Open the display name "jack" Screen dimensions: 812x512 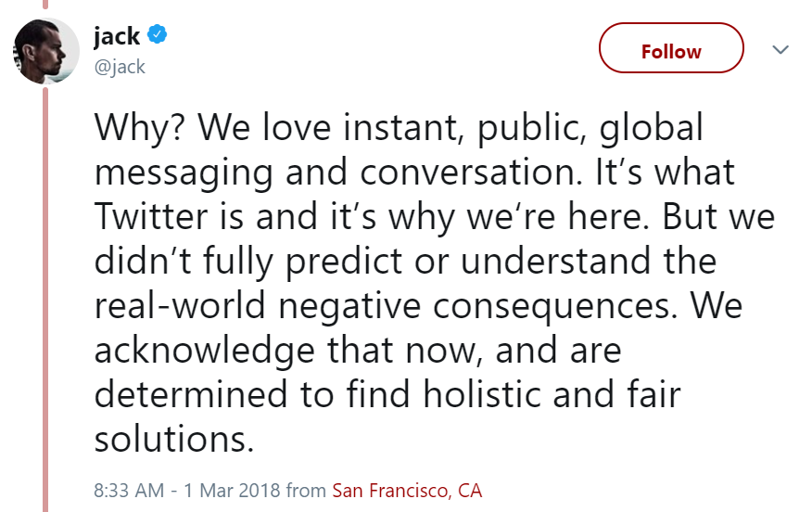(x=117, y=36)
